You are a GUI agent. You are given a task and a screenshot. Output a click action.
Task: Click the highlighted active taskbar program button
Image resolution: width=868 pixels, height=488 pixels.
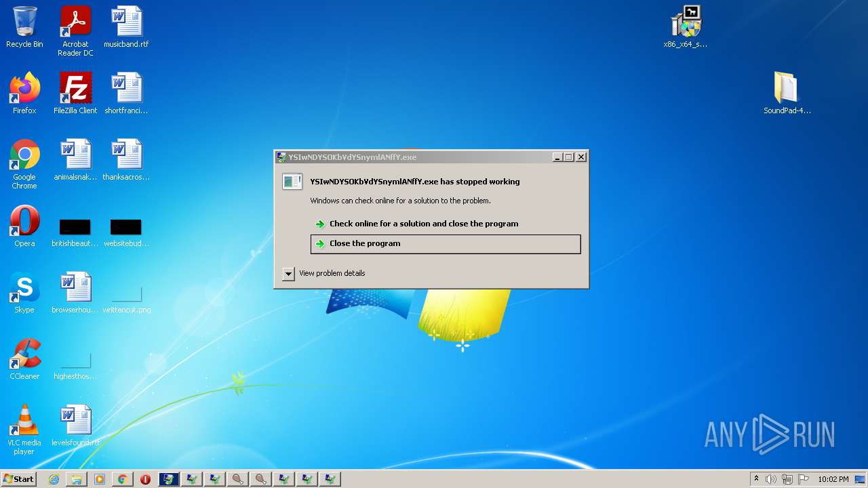point(169,479)
